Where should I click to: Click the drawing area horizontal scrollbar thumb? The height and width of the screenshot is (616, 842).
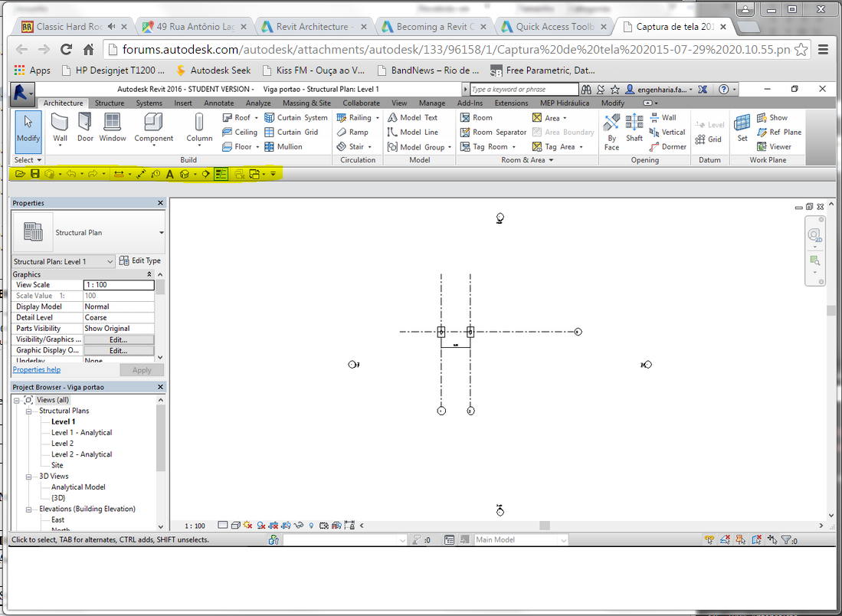[x=545, y=526]
